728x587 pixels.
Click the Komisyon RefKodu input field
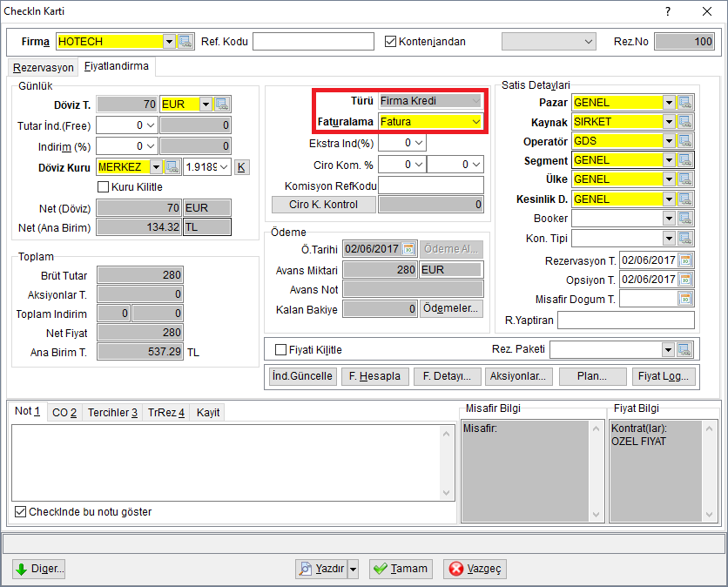click(x=431, y=185)
